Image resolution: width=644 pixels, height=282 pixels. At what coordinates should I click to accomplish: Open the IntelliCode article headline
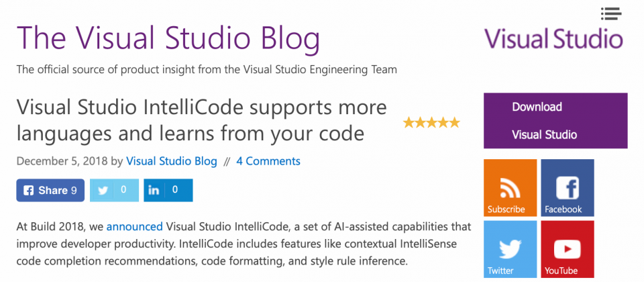(x=202, y=120)
